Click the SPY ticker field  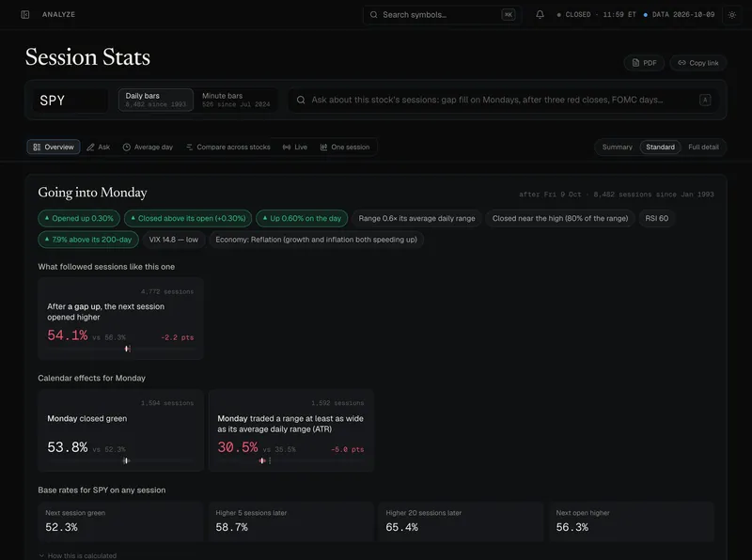coord(70,101)
